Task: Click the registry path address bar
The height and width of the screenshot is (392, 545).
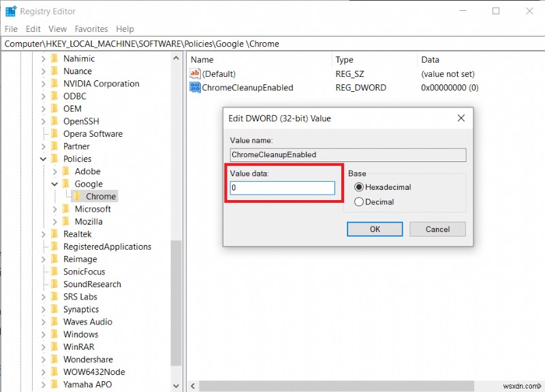Action: tap(272, 44)
